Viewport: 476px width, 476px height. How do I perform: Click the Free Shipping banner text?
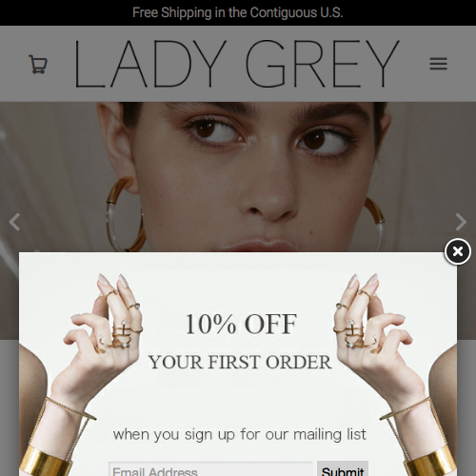coord(238,12)
